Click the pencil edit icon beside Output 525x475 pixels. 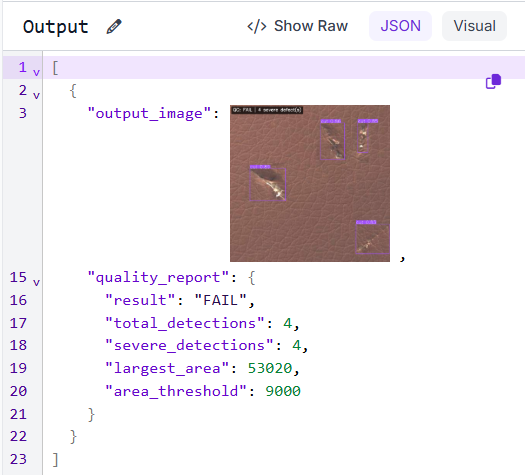click(x=114, y=26)
